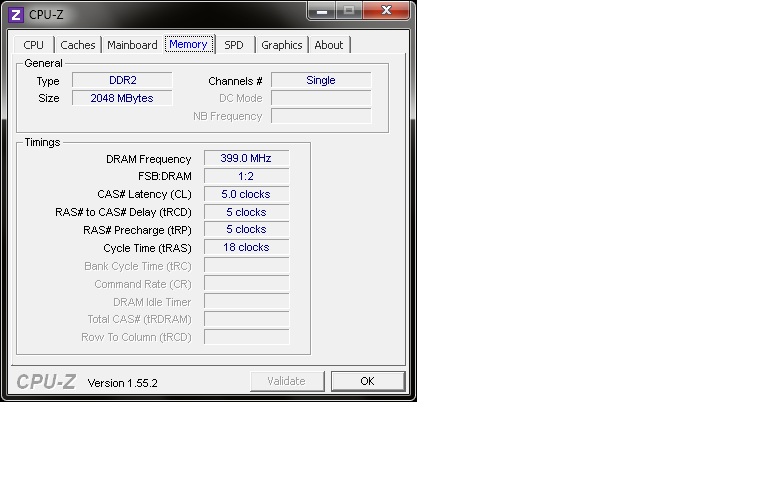Click the DRAM Frequency label
Screen dimensions: 768x480
[x=148, y=159]
